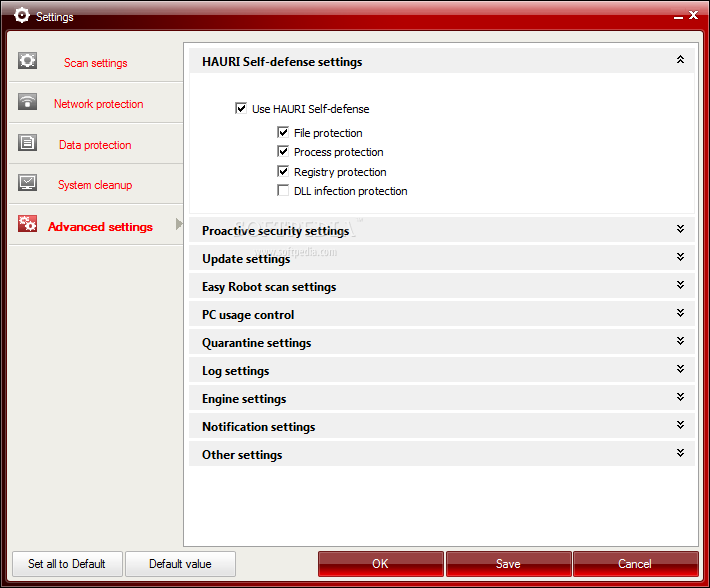Screen dimensions: 710x588
Task: Click the Cancel button
Action: click(x=635, y=564)
